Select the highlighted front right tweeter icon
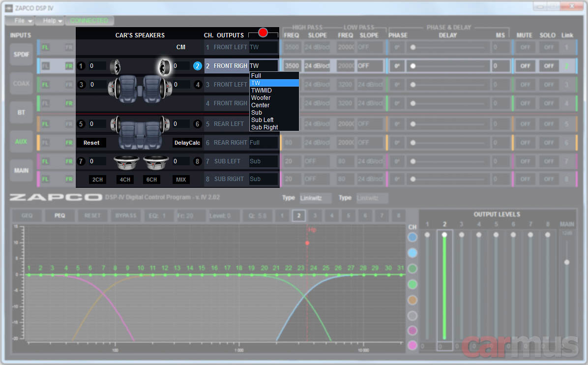 (164, 67)
